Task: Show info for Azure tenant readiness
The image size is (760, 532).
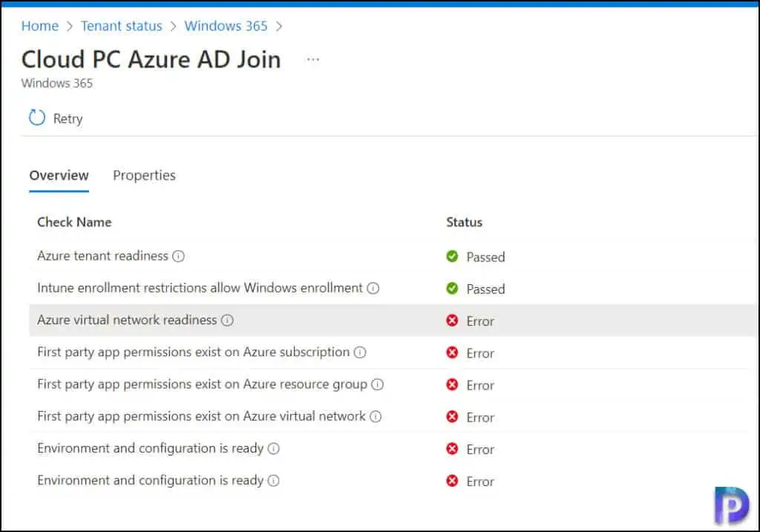Action: (x=178, y=256)
